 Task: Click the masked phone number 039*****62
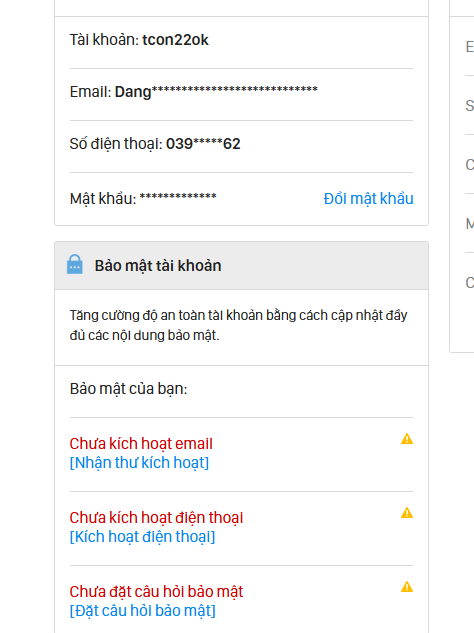point(203,144)
